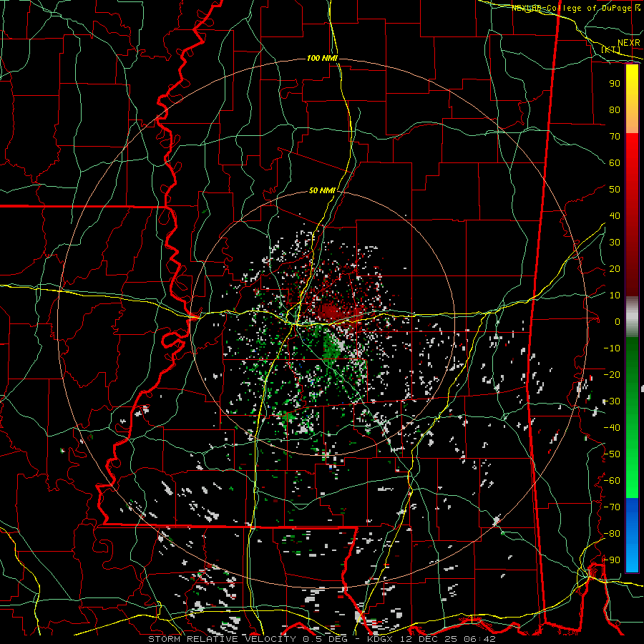Click the 90 label on the velocity scale

pyautogui.click(x=615, y=84)
